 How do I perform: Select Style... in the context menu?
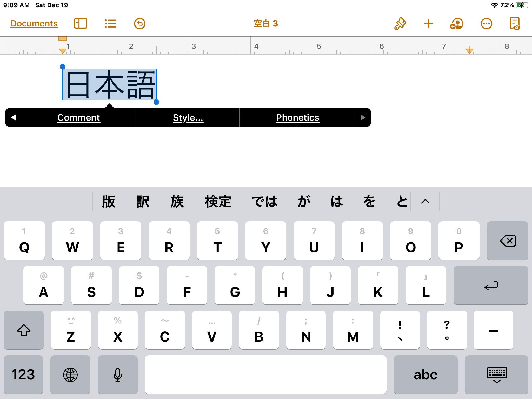pyautogui.click(x=188, y=117)
